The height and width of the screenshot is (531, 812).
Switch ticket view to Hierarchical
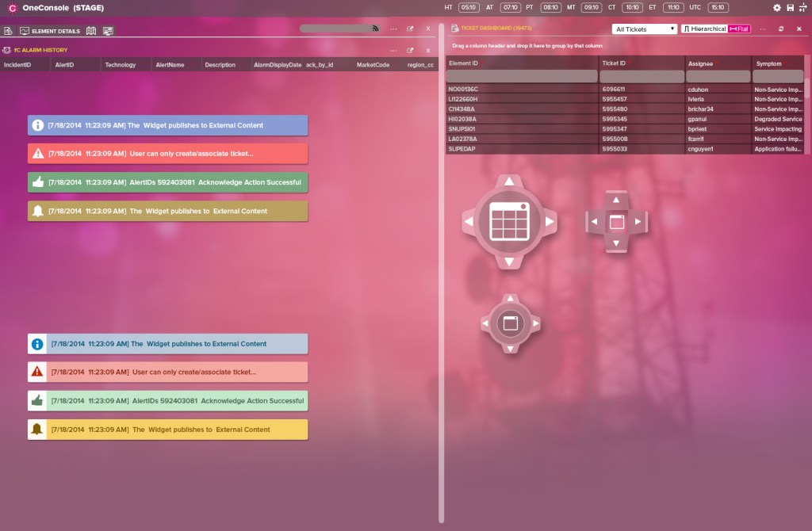[703, 29]
